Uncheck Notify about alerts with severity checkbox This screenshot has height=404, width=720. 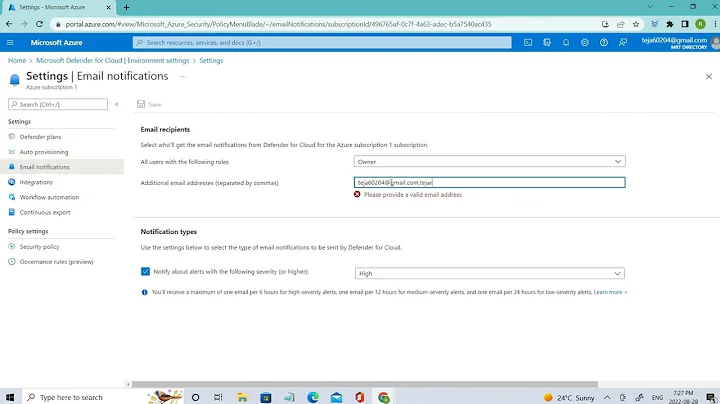coord(145,271)
